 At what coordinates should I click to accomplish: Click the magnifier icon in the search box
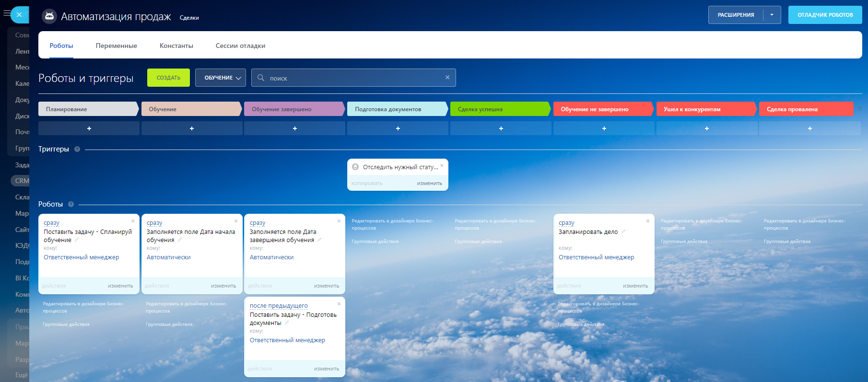(x=261, y=78)
